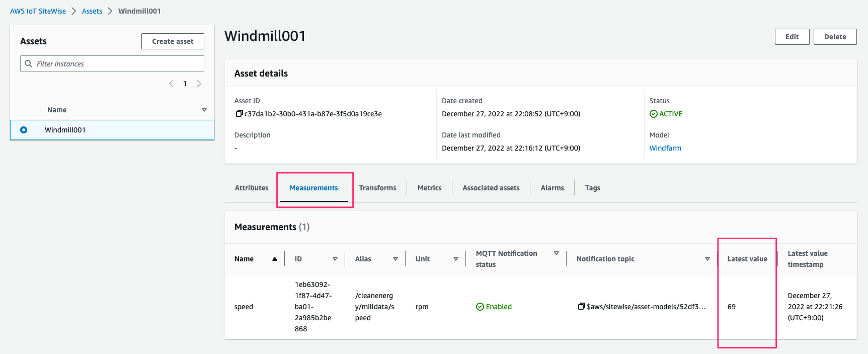Go to next page of assets
Image resolution: width=868 pixels, height=354 pixels.
(x=199, y=84)
